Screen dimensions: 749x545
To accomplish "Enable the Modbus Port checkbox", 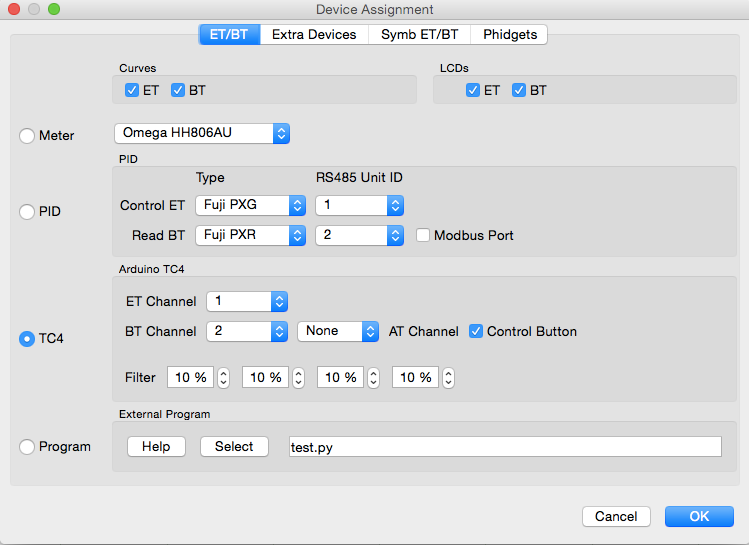I will [423, 235].
